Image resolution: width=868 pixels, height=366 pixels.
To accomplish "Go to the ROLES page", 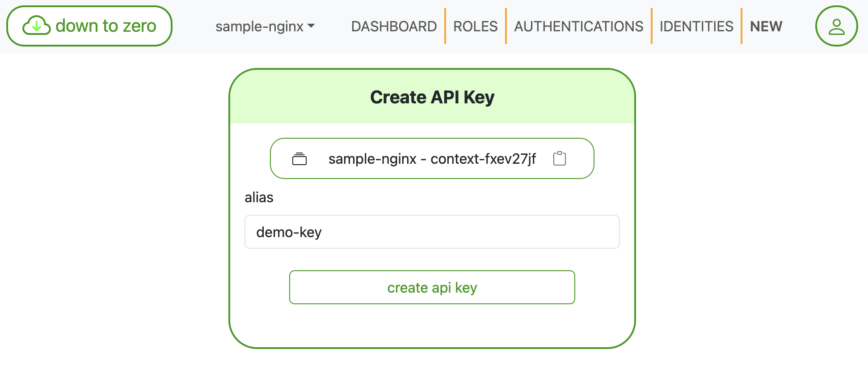I will 475,26.
